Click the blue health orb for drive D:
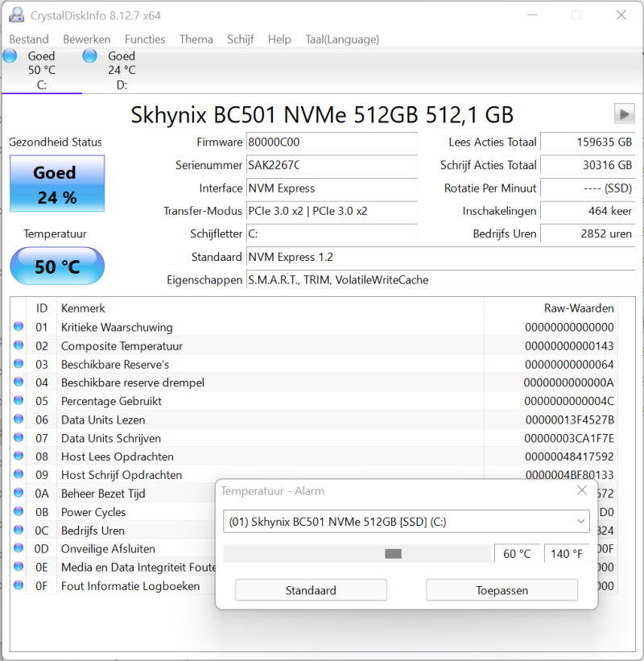This screenshot has width=644, height=661. (x=89, y=56)
